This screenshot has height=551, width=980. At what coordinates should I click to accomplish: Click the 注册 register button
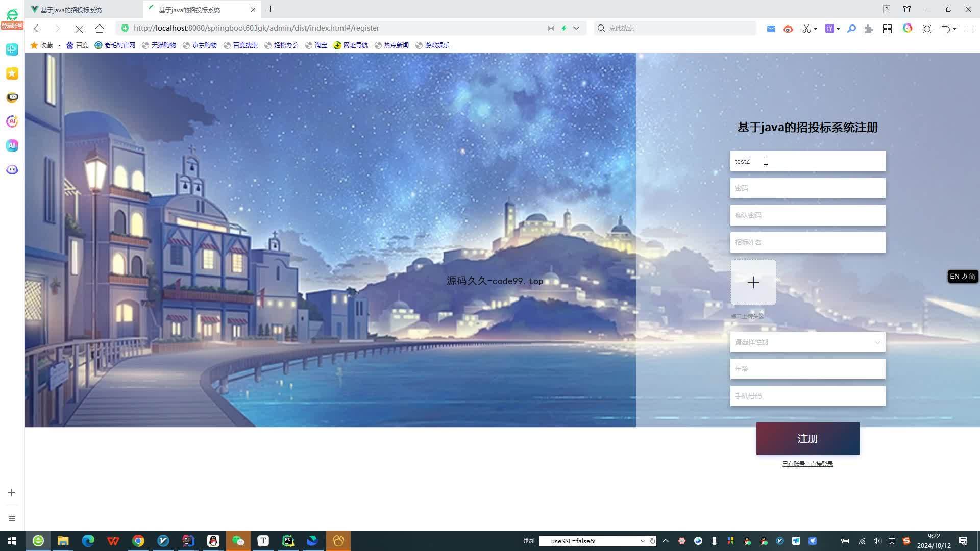click(807, 438)
